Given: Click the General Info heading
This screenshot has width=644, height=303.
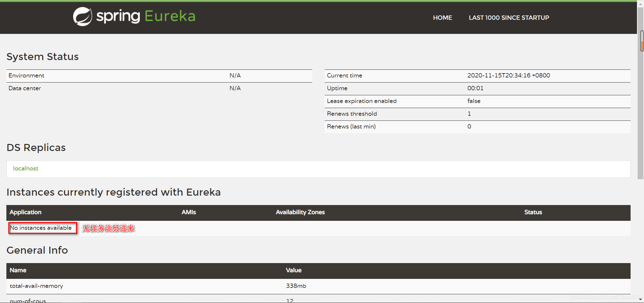Looking at the screenshot, I should point(37,250).
